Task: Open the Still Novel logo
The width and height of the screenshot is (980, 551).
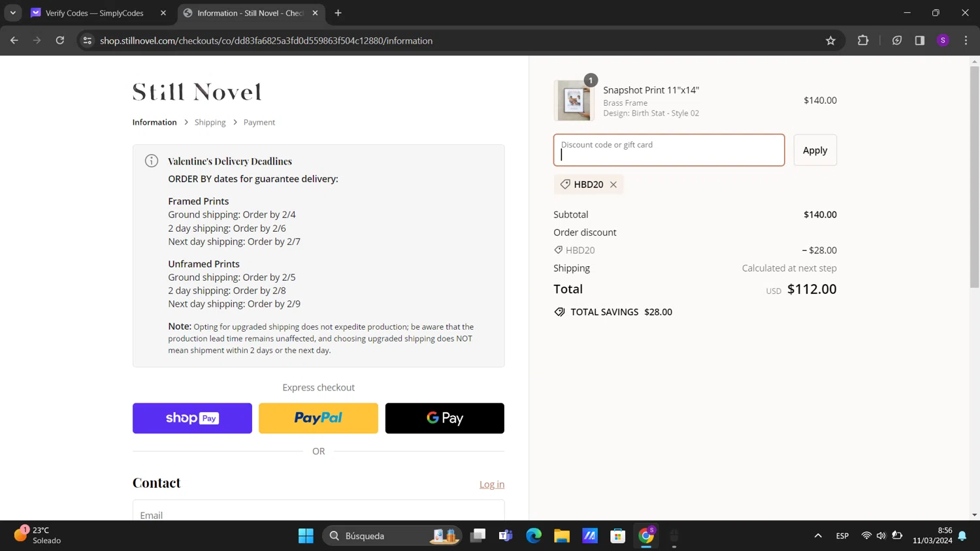Action: (x=197, y=92)
